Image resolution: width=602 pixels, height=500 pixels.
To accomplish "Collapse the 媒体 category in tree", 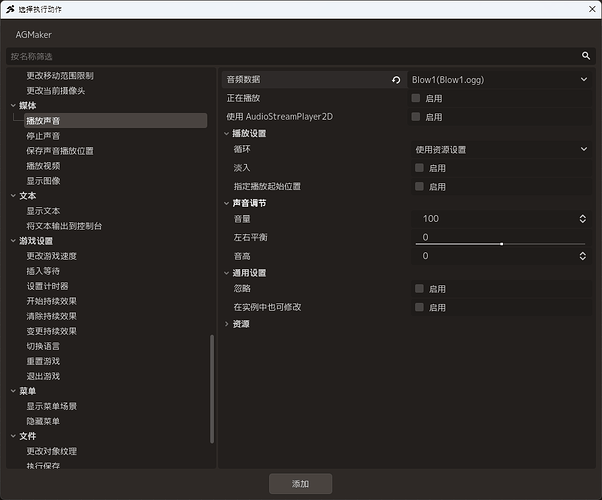I will click(13, 106).
